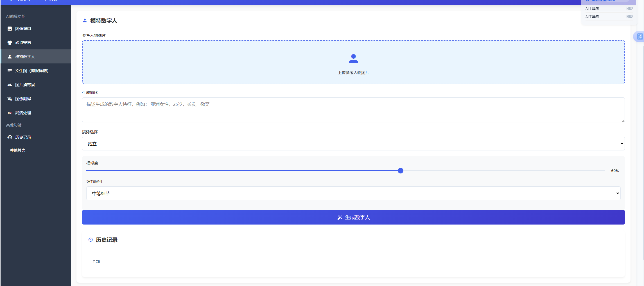Click the image edit icon in sidebar
Image resolution: width=644 pixels, height=286 pixels.
(10, 29)
